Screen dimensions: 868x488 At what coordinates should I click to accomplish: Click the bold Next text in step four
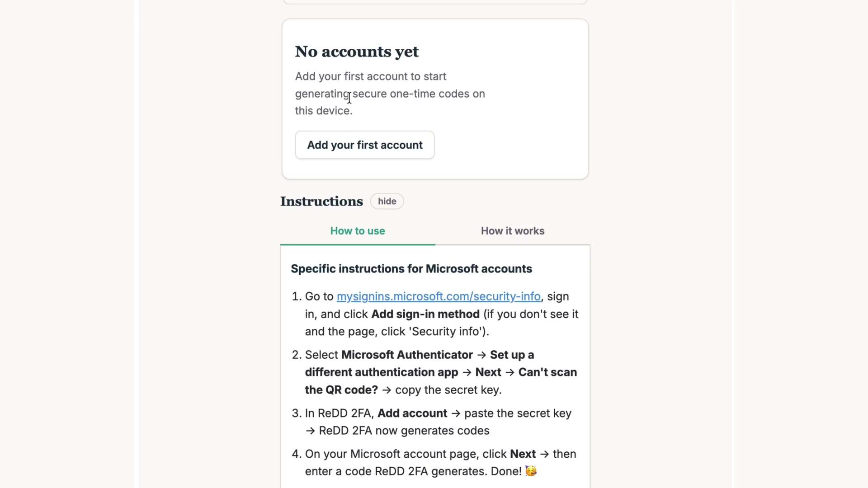pyautogui.click(x=523, y=454)
